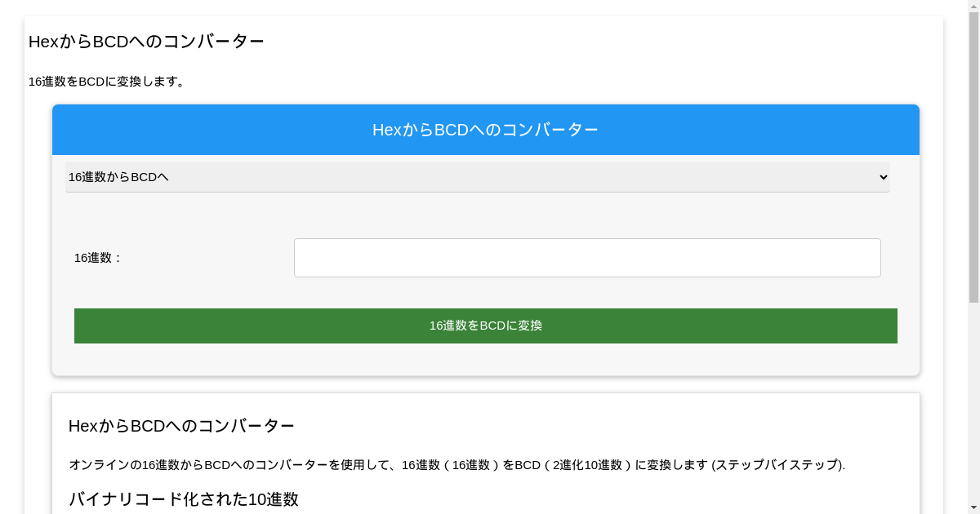Click the scrollbar up arrow icon
This screenshot has height=514, width=980.
point(973,7)
